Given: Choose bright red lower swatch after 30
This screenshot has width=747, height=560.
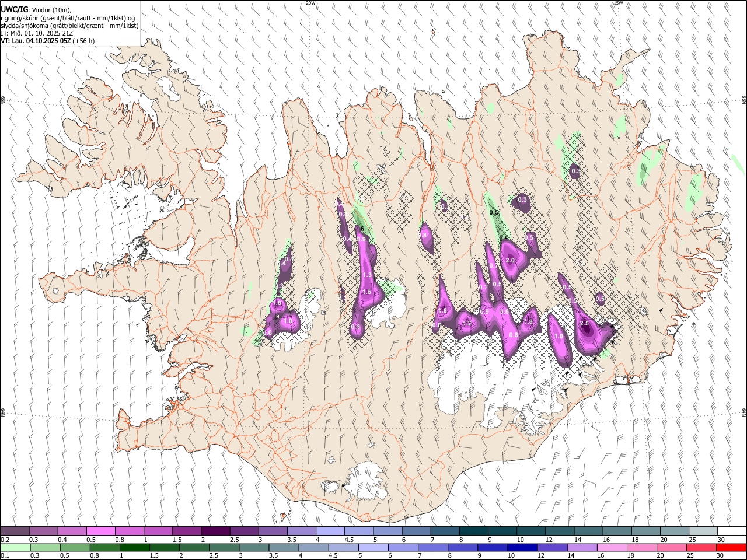Looking at the screenshot, I should 731,547.
